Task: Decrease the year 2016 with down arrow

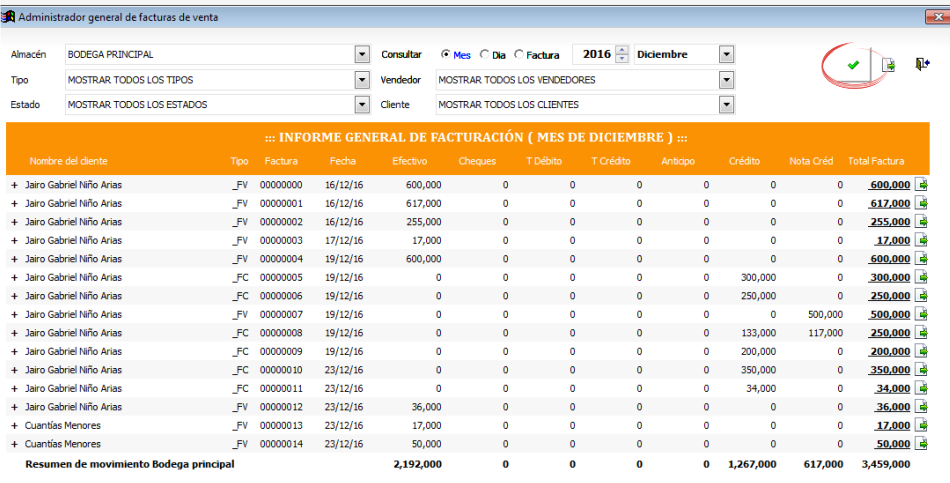Action: tap(622, 58)
